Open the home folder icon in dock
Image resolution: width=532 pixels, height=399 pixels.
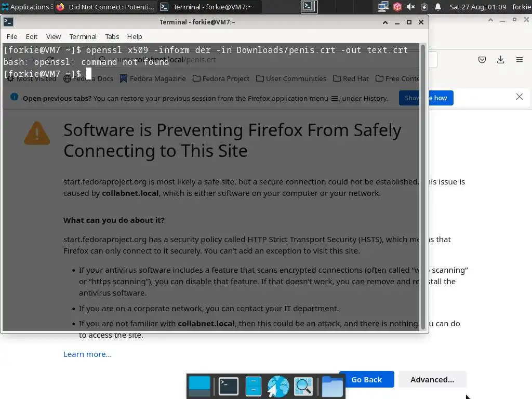tap(332, 387)
